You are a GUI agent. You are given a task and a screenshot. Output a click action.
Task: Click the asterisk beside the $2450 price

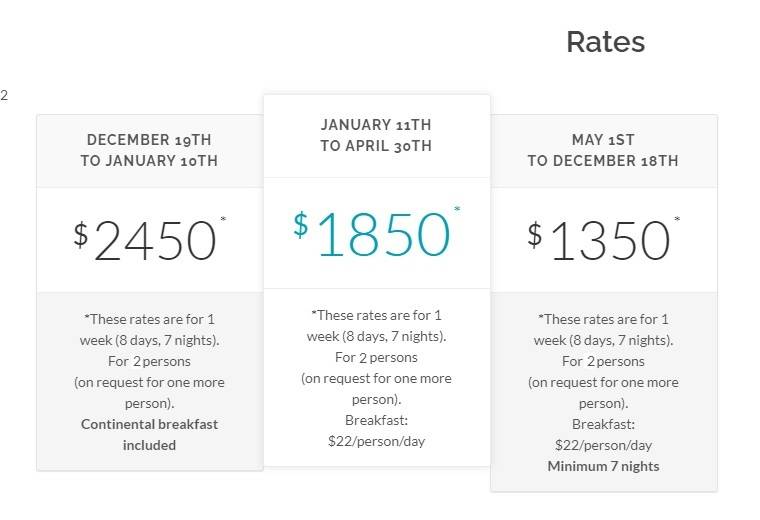click(x=223, y=219)
